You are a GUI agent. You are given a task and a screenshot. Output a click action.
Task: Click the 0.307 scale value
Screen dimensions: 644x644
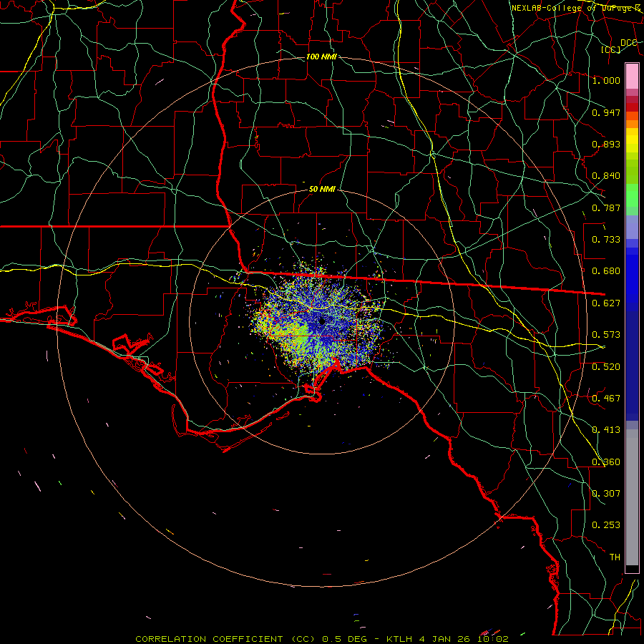[606, 494]
